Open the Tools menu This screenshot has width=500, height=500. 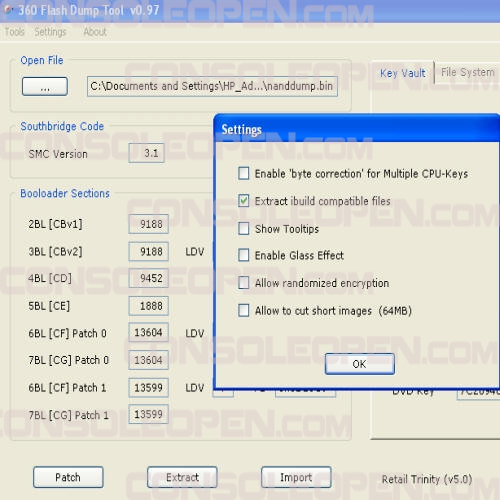(x=15, y=32)
